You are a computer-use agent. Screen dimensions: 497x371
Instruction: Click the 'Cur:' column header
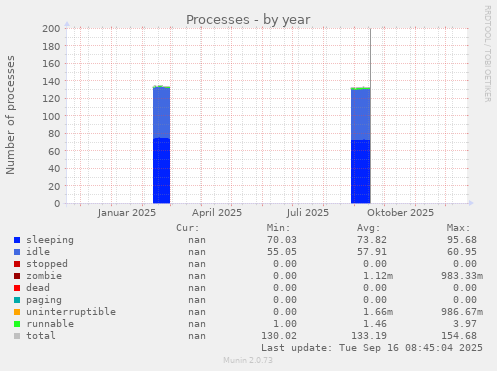coord(188,228)
